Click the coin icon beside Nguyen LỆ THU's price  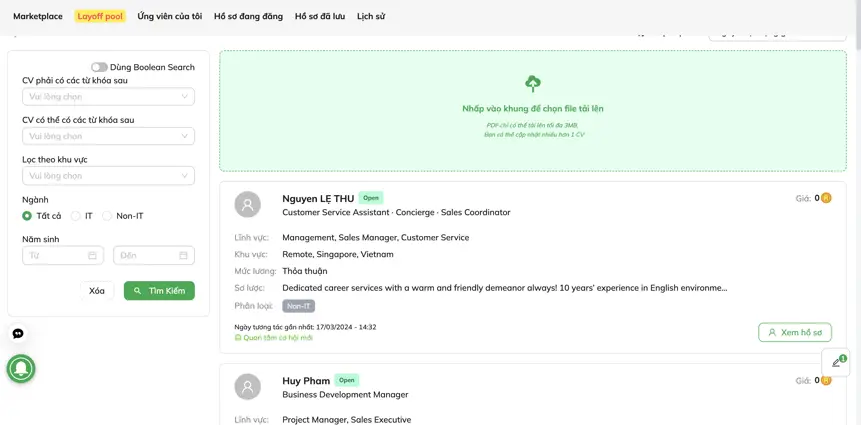tap(826, 198)
